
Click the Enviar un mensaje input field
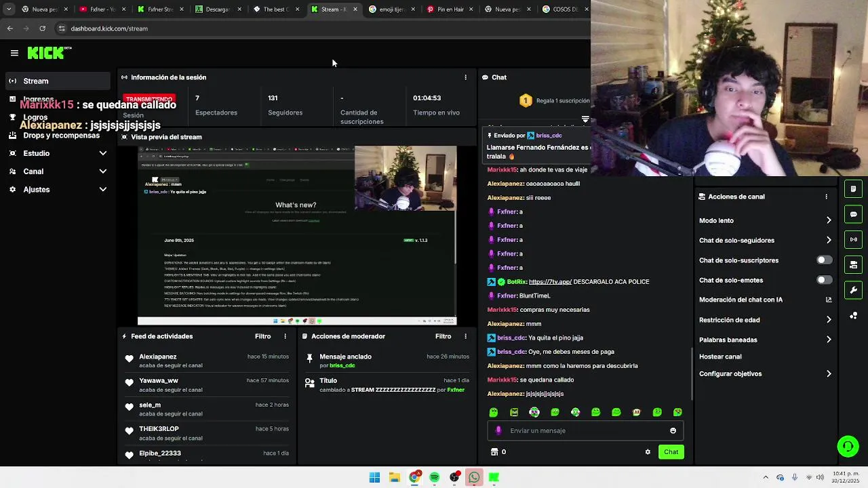pyautogui.click(x=585, y=430)
